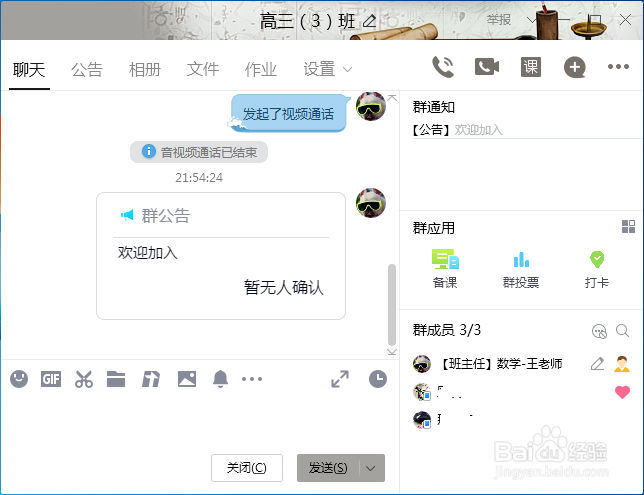Open the 文件 tab

click(203, 69)
